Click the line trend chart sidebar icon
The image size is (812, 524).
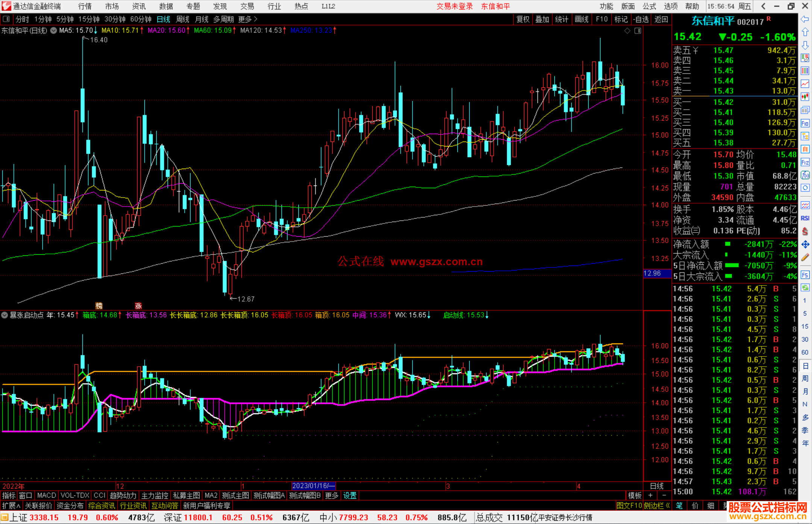[x=805, y=84]
